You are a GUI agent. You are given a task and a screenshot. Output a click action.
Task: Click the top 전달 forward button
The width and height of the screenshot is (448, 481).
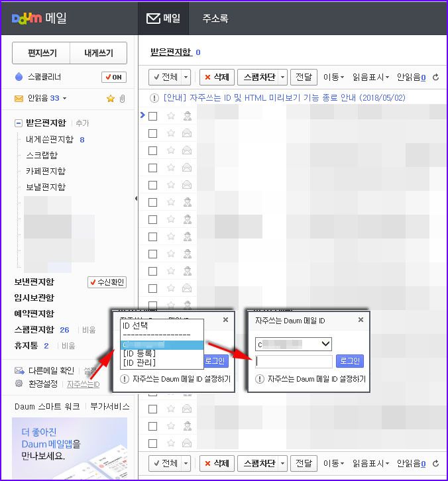click(x=304, y=77)
